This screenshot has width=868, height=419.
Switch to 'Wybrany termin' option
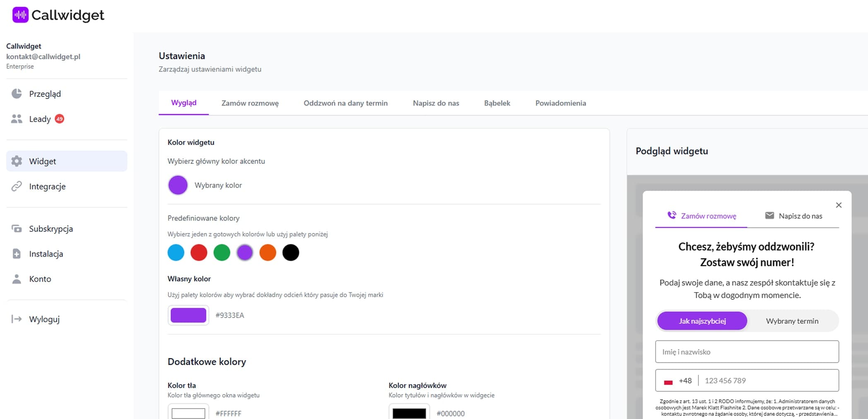[x=792, y=321]
